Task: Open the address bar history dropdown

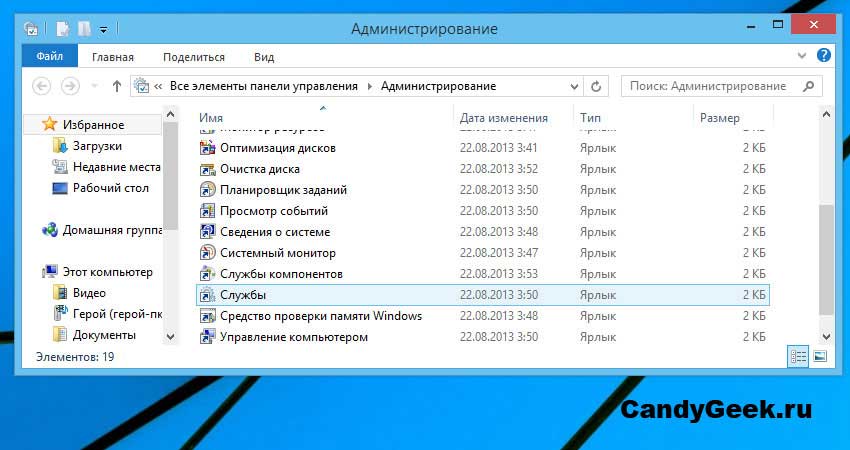Action: (575, 86)
